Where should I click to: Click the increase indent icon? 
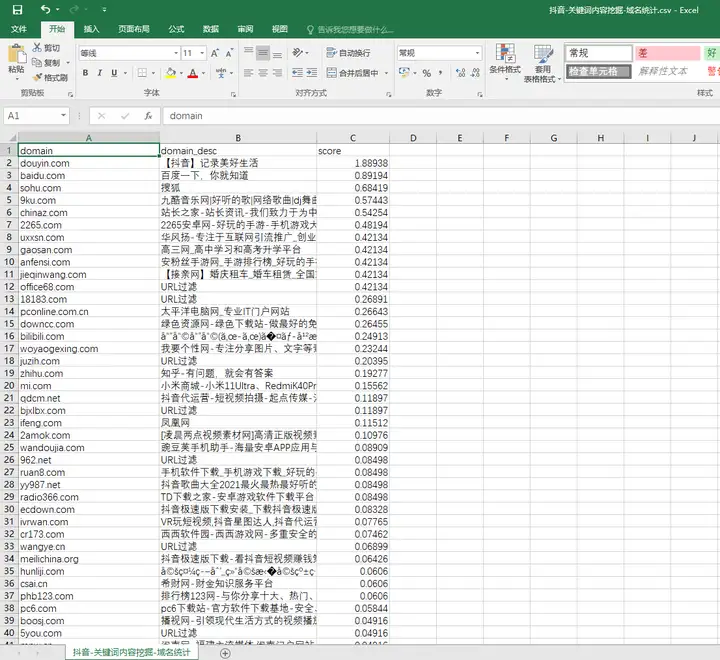[x=312, y=73]
